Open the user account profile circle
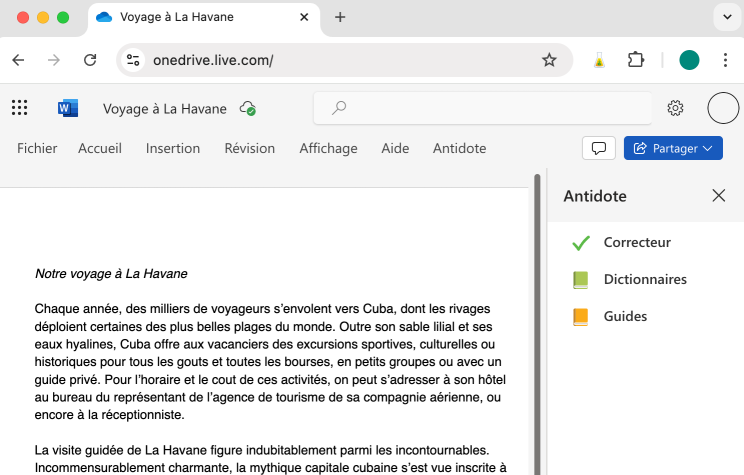The image size is (744, 475). pyautogui.click(x=722, y=108)
